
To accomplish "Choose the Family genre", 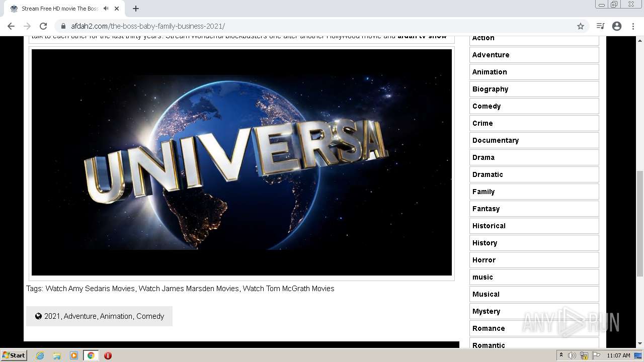I will pos(534,192).
